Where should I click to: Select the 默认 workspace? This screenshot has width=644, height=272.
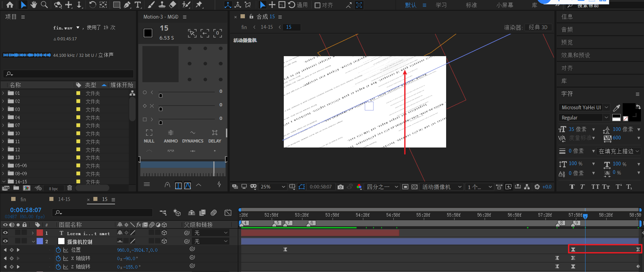[x=411, y=5]
